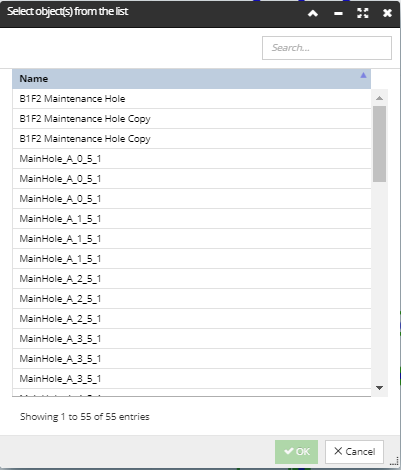
Task: Confirm selection with the OK button
Action: [x=296, y=452]
